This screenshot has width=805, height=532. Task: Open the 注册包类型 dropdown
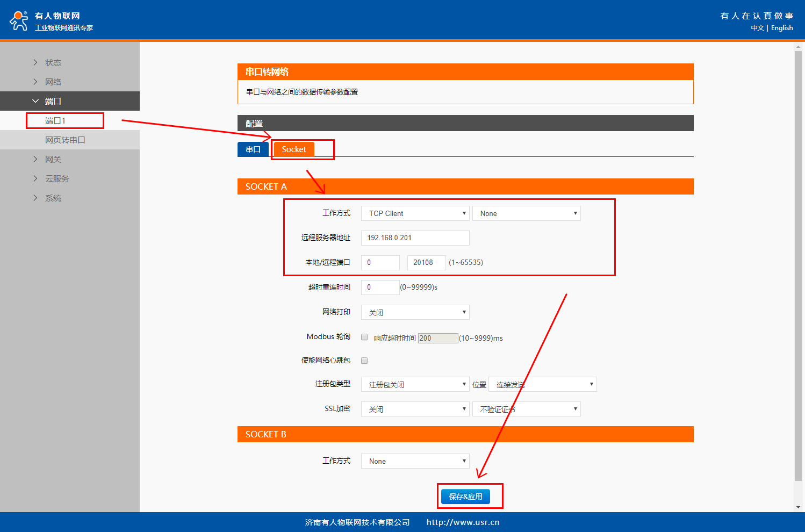click(x=415, y=384)
